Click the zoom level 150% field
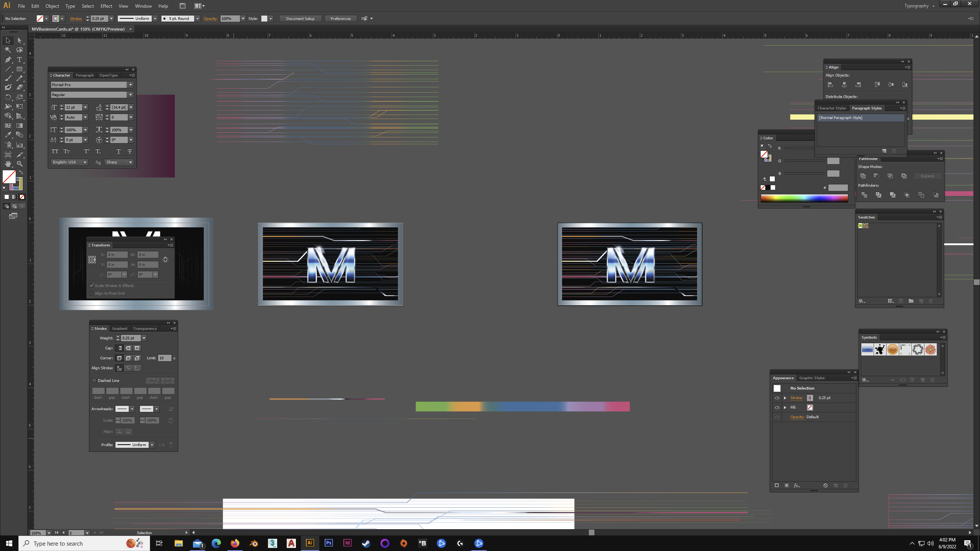980x551 pixels. pyautogui.click(x=38, y=533)
